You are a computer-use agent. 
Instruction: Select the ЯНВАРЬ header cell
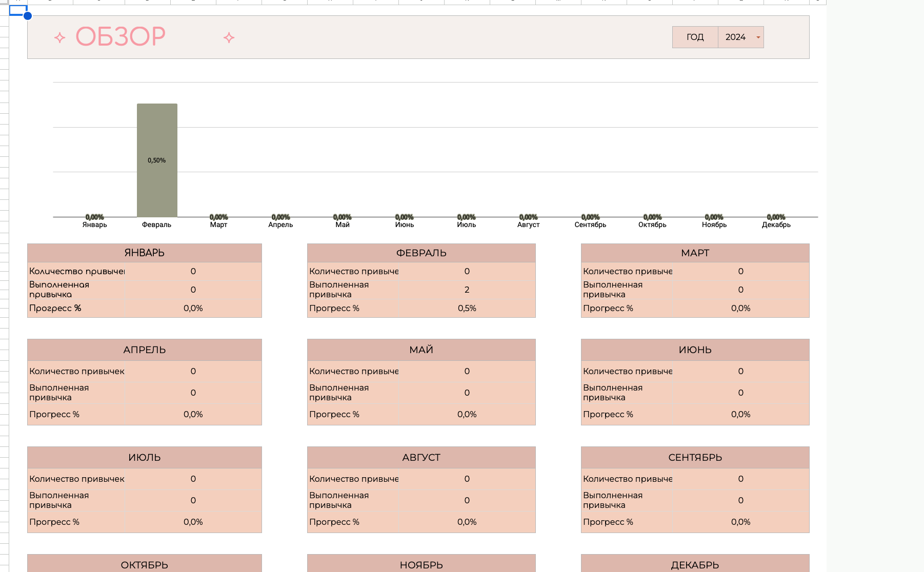point(144,253)
